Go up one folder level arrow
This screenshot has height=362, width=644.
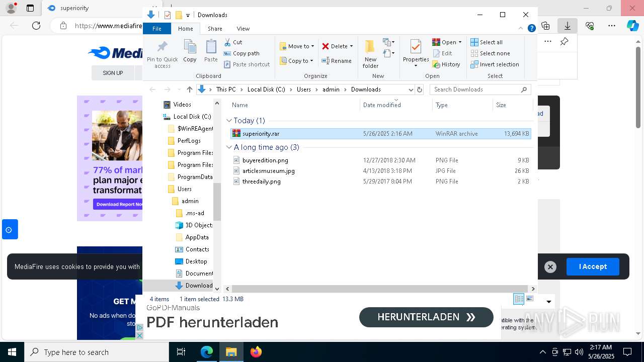point(189,89)
